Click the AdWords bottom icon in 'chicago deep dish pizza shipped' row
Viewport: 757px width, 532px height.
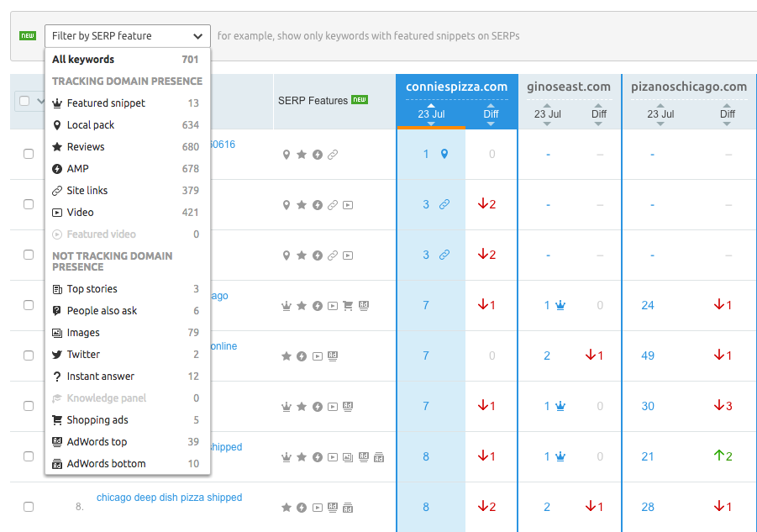coord(348,508)
